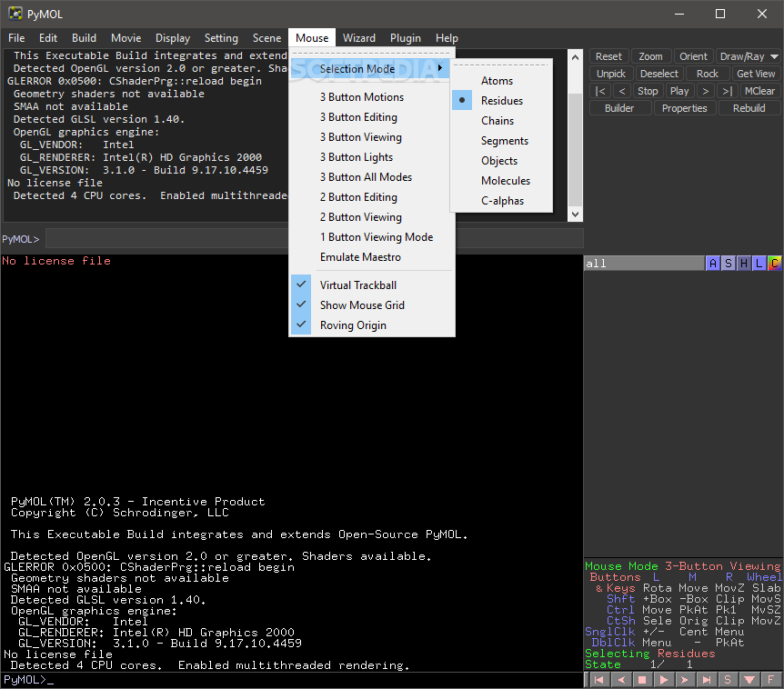
Task: Click the Stop button in upper panel
Action: [648, 91]
